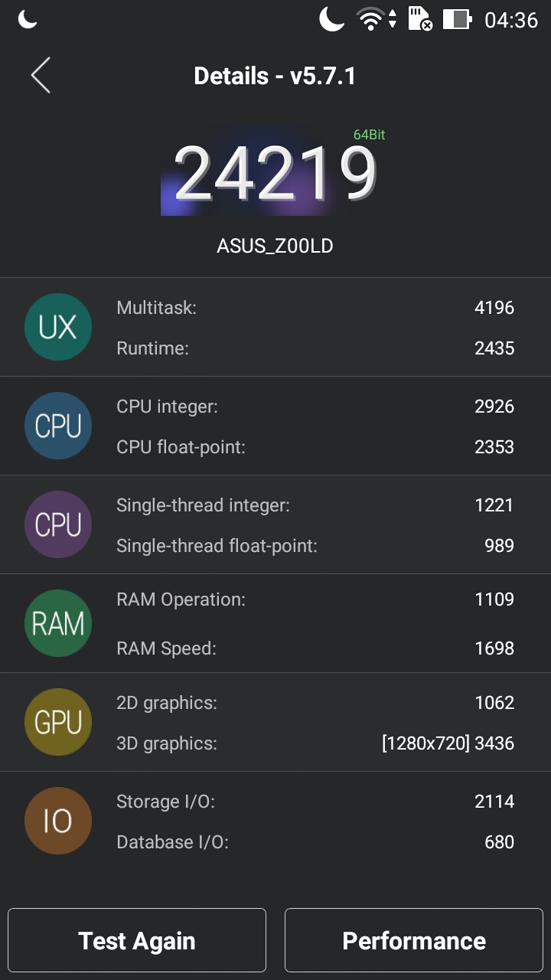Tap the Details - v5.7.1 title
The image size is (551, 980).
[x=275, y=76]
